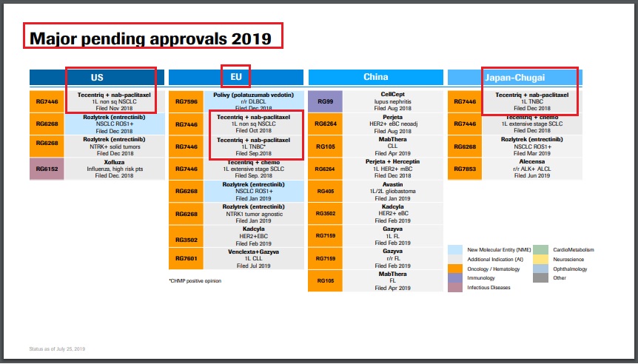Click the "Status as of July 25, 2019" footer
638x364 pixels.
(x=57, y=349)
